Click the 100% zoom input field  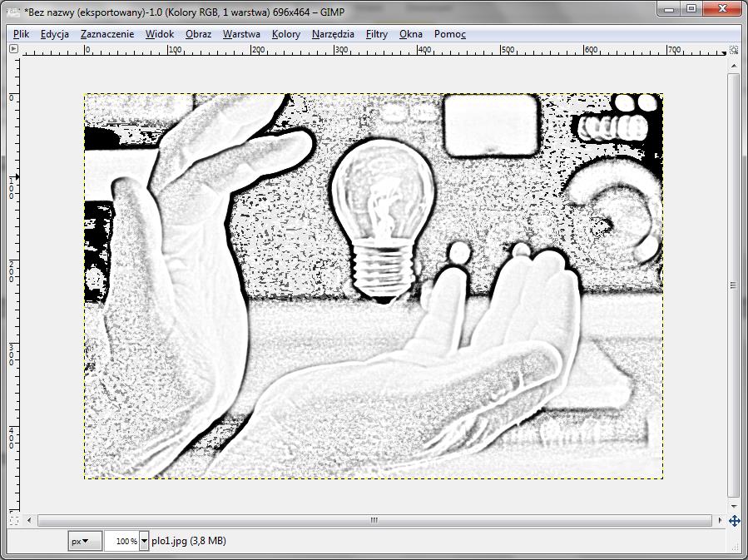121,541
